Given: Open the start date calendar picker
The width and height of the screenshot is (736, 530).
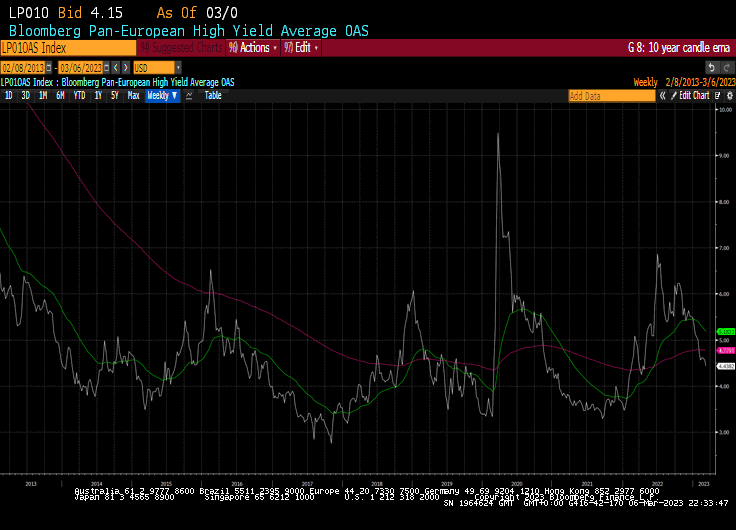Looking at the screenshot, I should pyautogui.click(x=49, y=68).
